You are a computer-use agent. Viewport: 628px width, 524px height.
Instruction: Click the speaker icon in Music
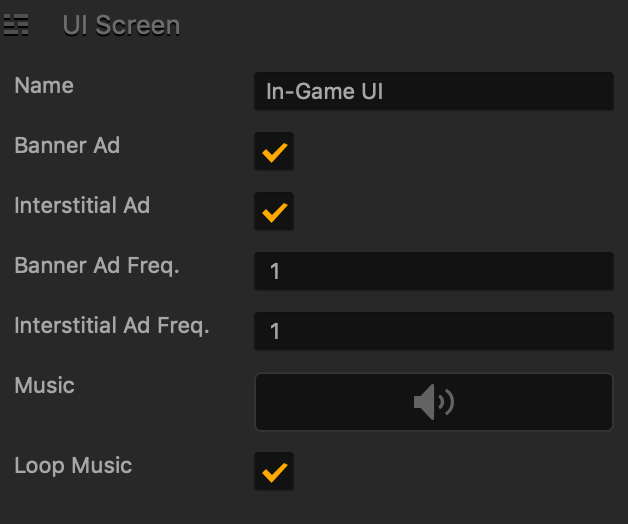click(433, 402)
